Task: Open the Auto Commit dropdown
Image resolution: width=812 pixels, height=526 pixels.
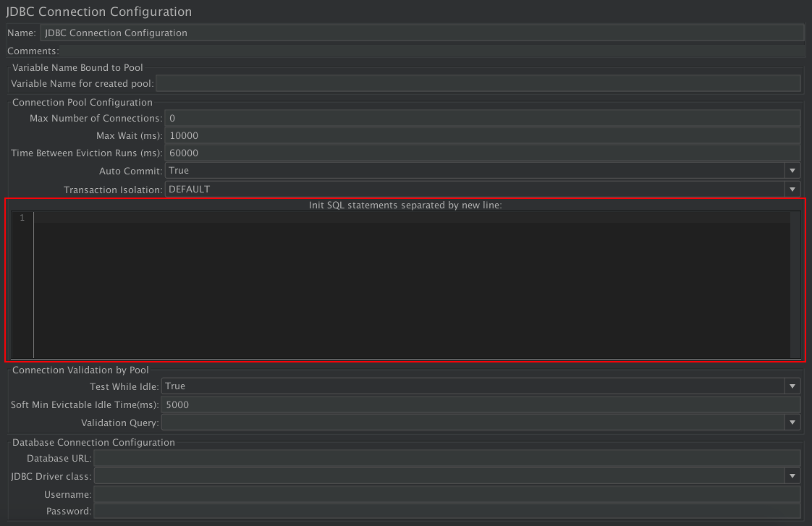Action: [x=792, y=171]
